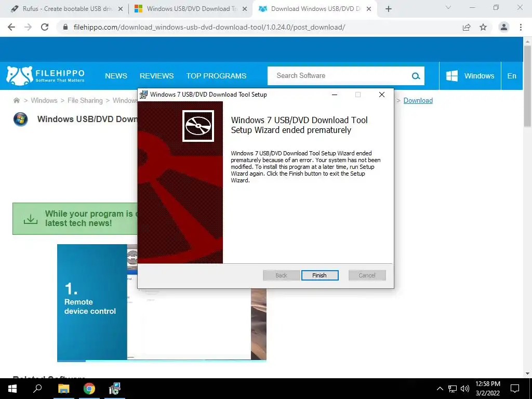The image size is (532, 399).
Task: Go back to the previous page
Action: [11, 27]
